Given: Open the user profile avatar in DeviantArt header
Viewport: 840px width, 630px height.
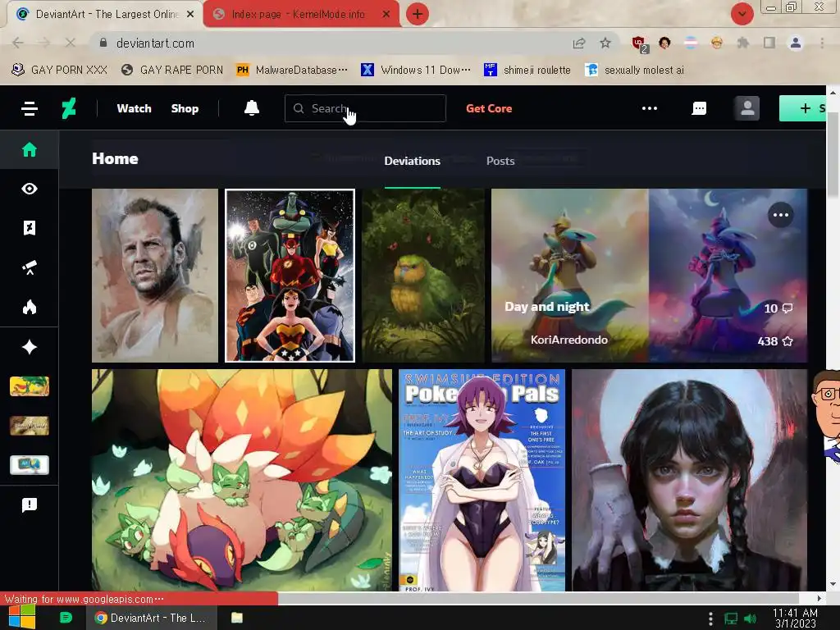Looking at the screenshot, I should [746, 108].
